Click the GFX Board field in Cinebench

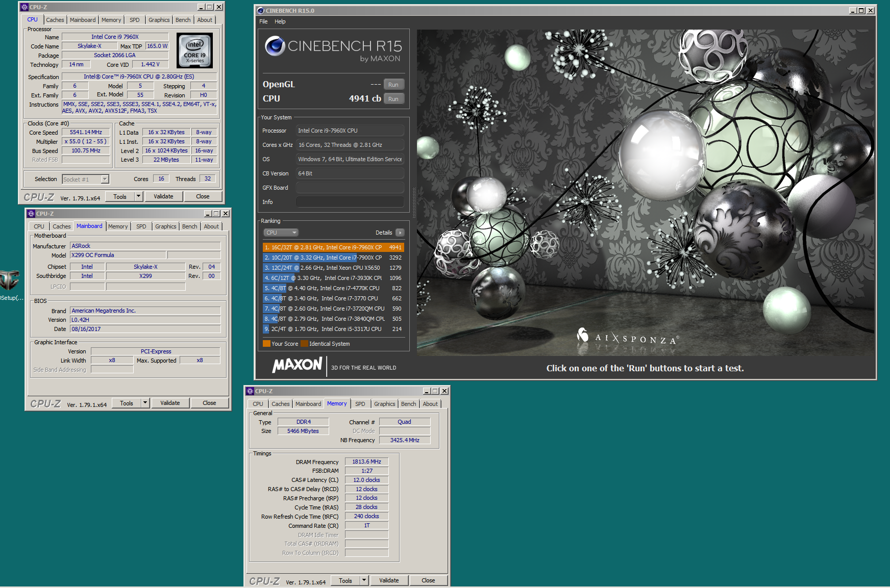(350, 188)
